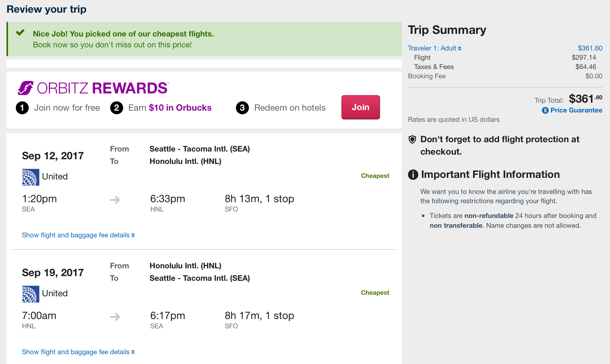Screen dimensions: 610x364
Task: Click the Price Guarantee dollar icon
Action: click(545, 110)
